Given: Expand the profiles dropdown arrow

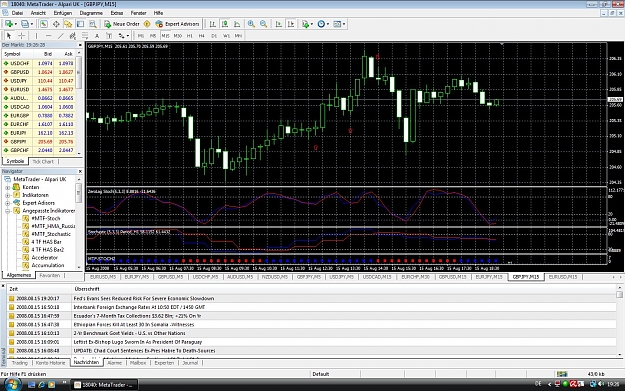Looking at the screenshot, I should click(32, 24).
